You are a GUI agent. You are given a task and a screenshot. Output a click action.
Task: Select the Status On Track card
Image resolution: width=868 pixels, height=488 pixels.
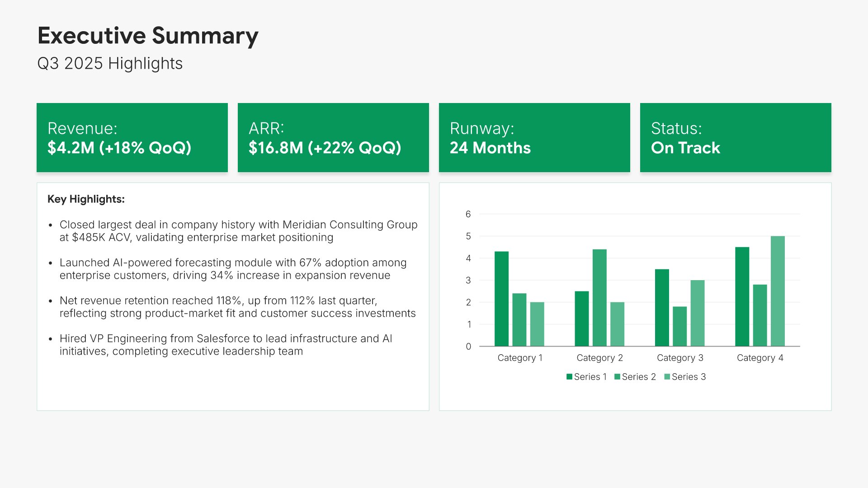(x=736, y=138)
